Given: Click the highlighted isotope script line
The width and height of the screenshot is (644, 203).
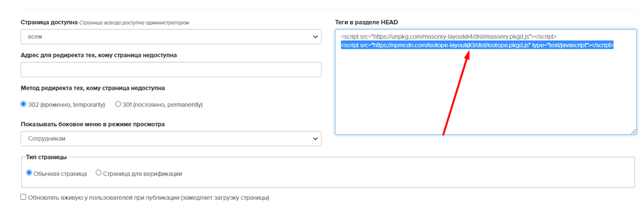Looking at the screenshot, I should point(477,45).
